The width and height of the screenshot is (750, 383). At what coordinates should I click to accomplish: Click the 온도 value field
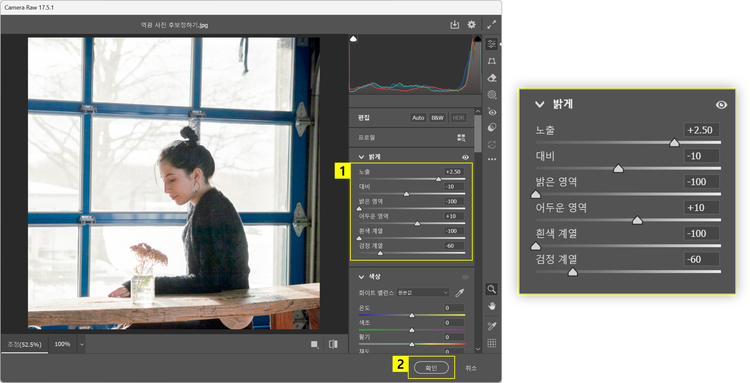[x=453, y=308]
